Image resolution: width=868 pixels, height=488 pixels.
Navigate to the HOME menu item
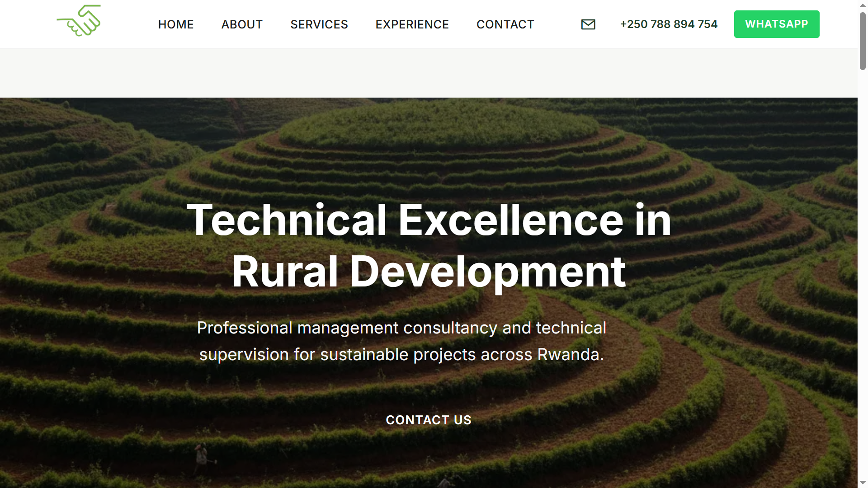[x=176, y=24]
